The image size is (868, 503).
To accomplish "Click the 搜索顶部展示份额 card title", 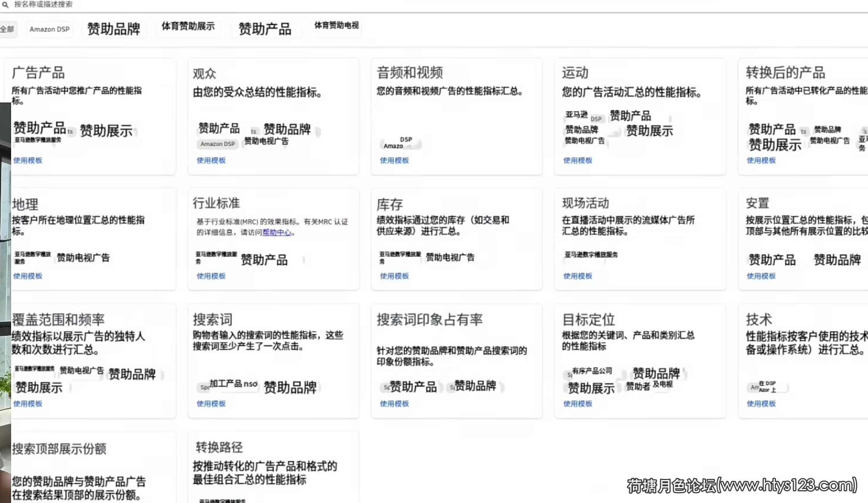I will (59, 449).
